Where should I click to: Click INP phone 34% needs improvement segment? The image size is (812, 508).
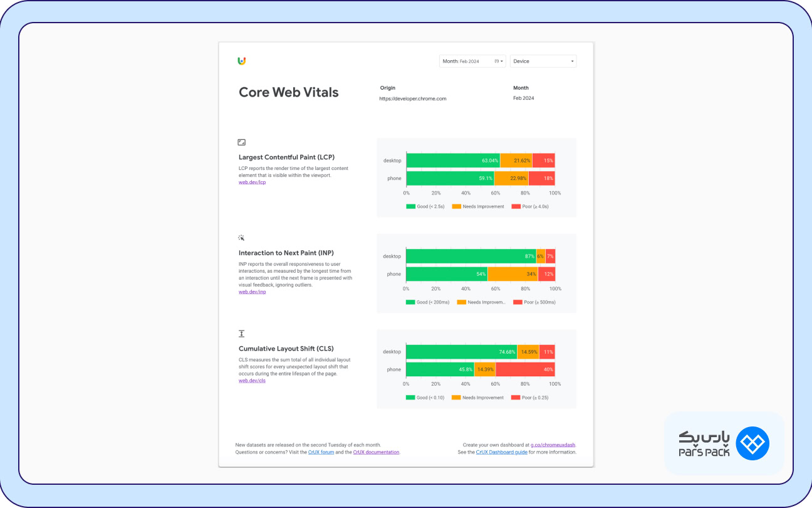[x=513, y=273]
